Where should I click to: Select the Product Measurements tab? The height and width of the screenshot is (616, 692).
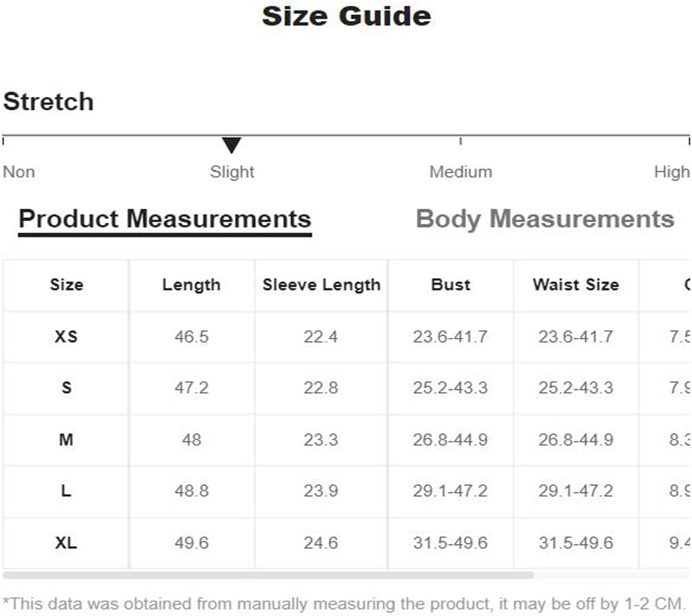coord(165,219)
